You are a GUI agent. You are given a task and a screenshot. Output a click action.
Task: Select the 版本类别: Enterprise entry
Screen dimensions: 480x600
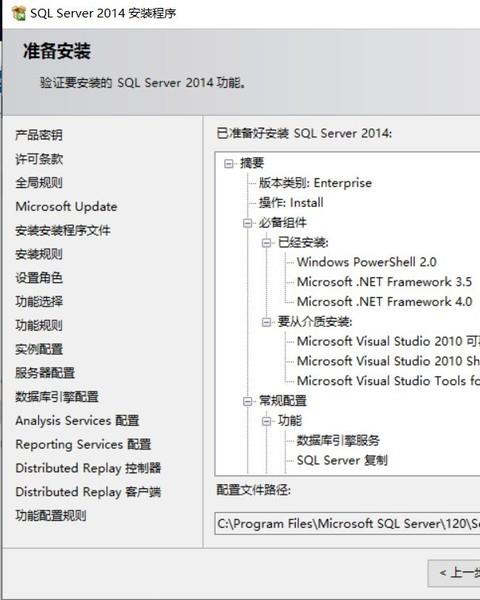coord(315,183)
